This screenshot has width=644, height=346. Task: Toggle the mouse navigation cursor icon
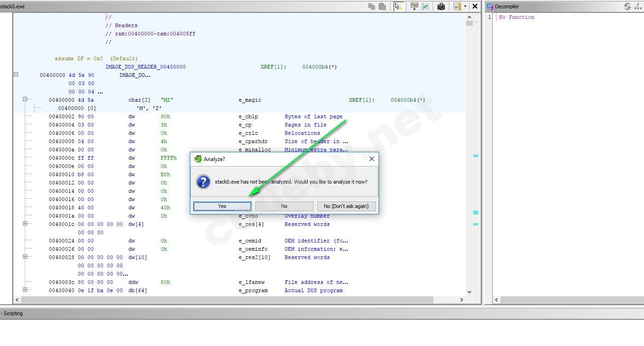pos(398,6)
